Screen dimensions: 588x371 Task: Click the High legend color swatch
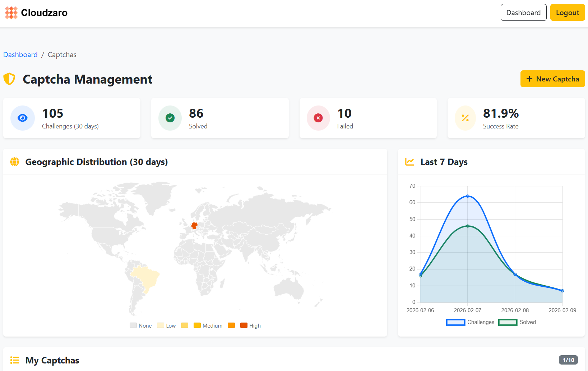(244, 325)
